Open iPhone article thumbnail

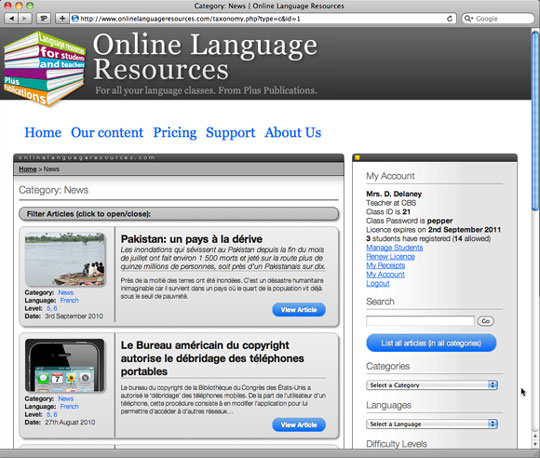click(x=65, y=365)
